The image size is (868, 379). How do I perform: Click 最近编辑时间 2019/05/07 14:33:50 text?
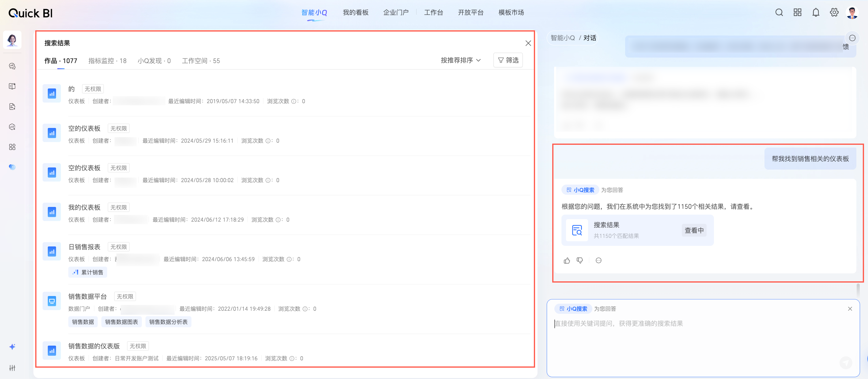coord(213,101)
